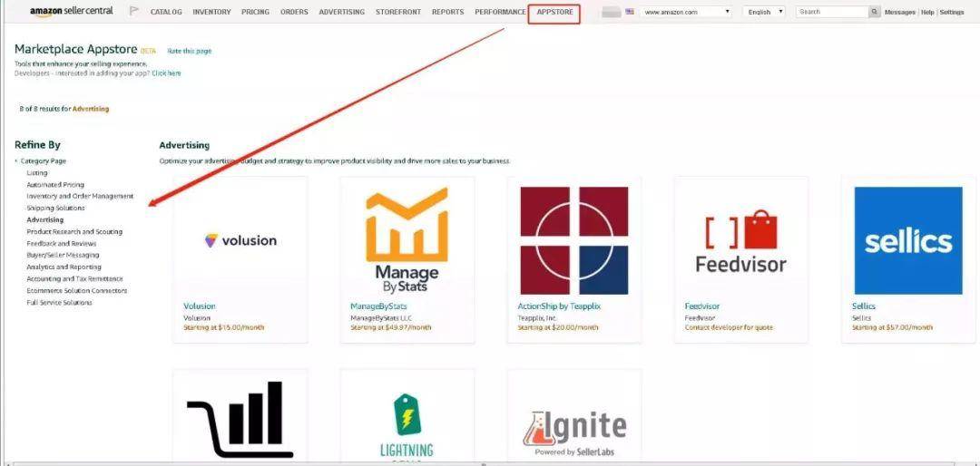Image resolution: width=980 pixels, height=466 pixels.
Task: Open the shopping cart bar chart app logo
Action: coord(240,419)
